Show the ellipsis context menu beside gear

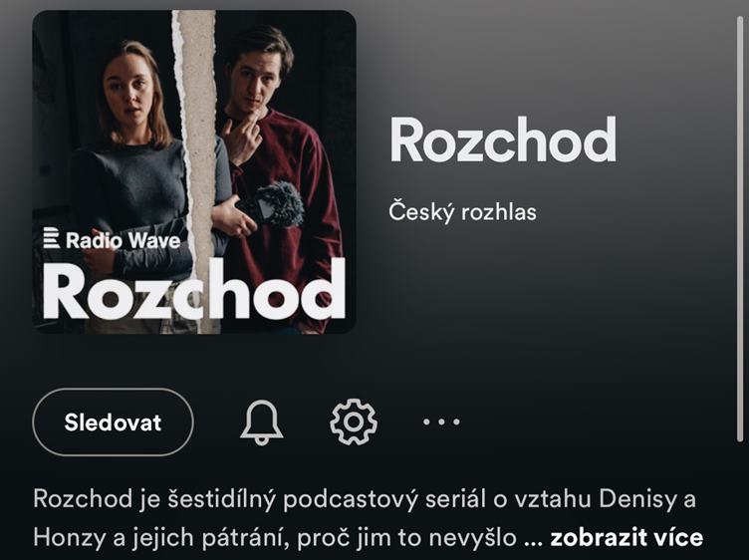[441, 421]
